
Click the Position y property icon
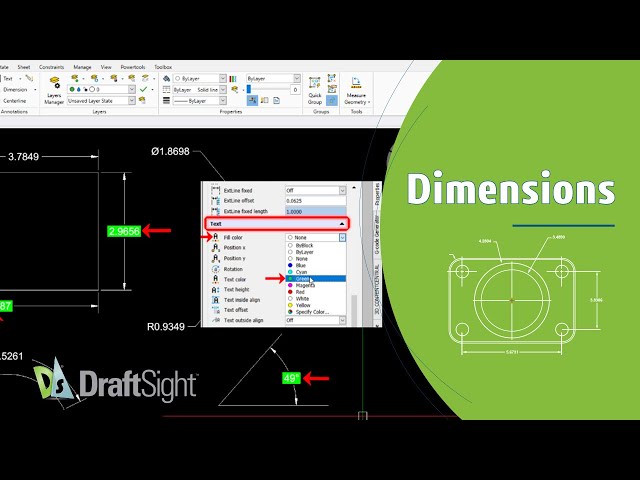216,258
